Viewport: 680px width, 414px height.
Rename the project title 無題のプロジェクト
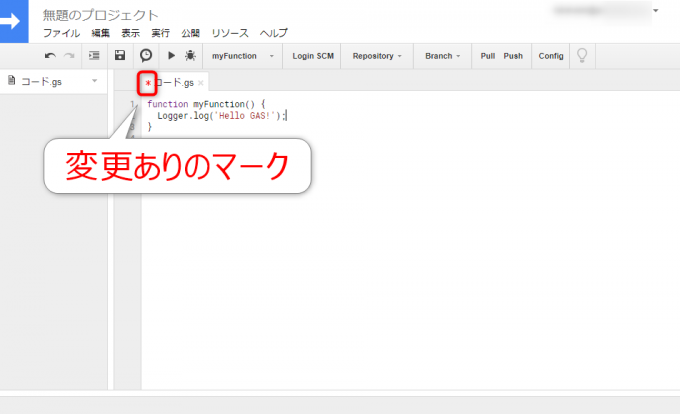click(x=101, y=15)
